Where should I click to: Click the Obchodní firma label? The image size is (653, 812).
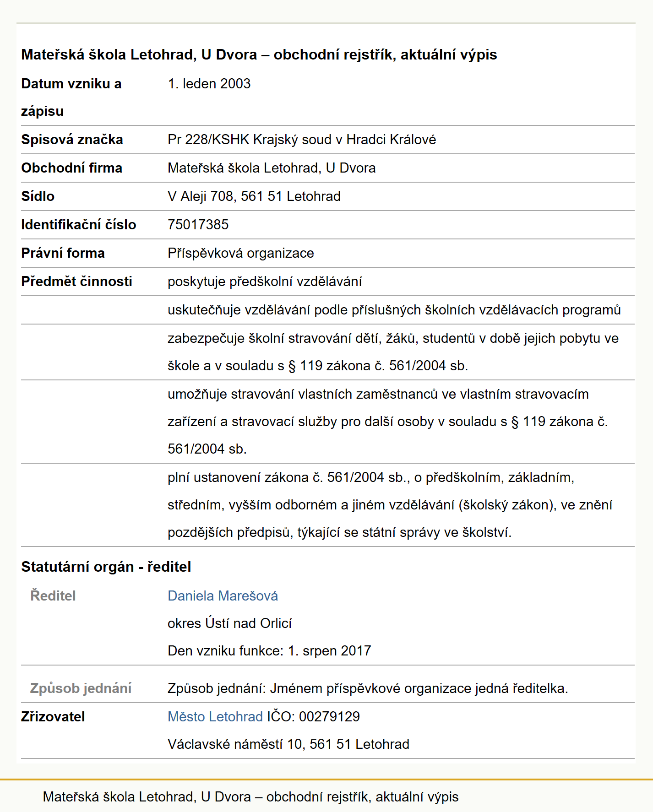click(x=71, y=168)
